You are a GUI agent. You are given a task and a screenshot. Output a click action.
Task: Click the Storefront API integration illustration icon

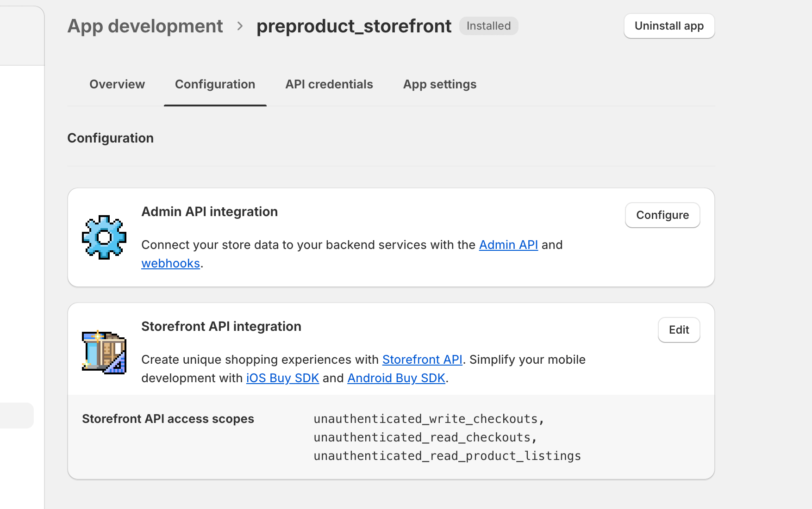[x=104, y=352]
